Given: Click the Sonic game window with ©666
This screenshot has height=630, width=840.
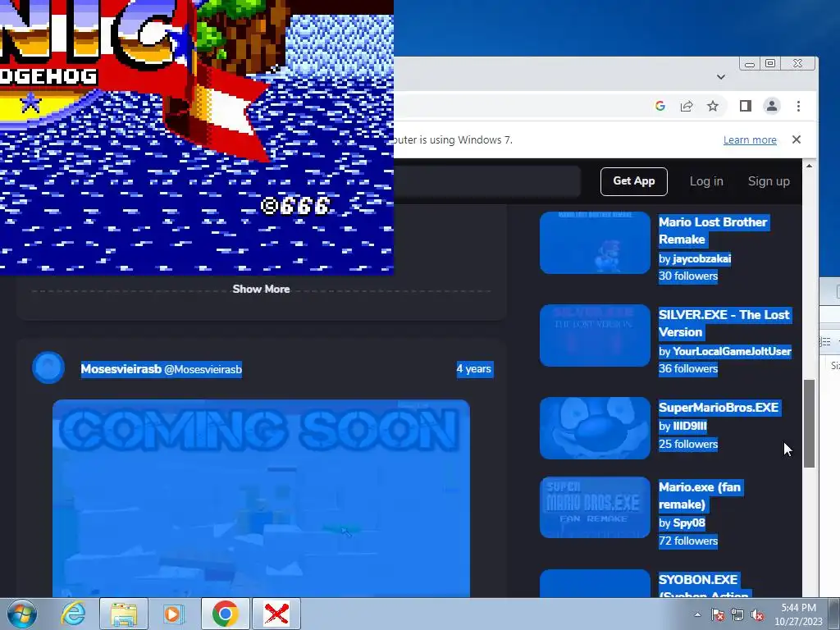Looking at the screenshot, I should (x=197, y=137).
